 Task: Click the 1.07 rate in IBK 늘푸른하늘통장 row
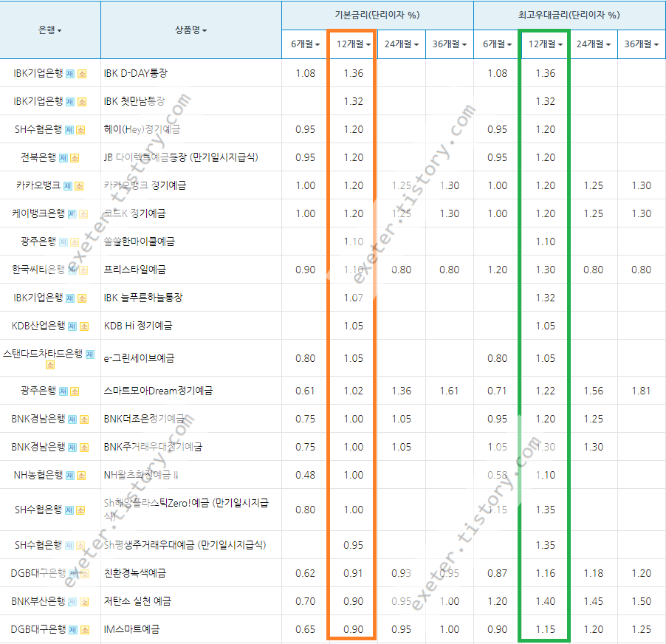click(353, 298)
